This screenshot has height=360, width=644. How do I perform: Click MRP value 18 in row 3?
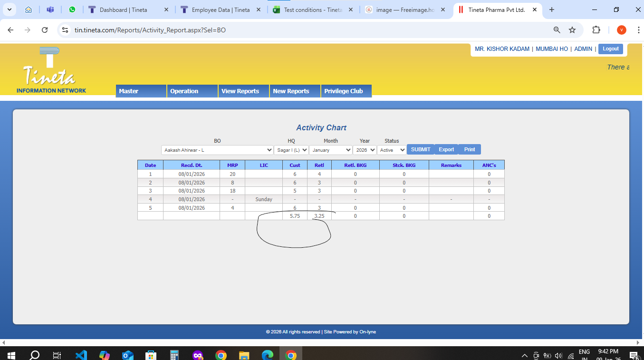coord(232,191)
